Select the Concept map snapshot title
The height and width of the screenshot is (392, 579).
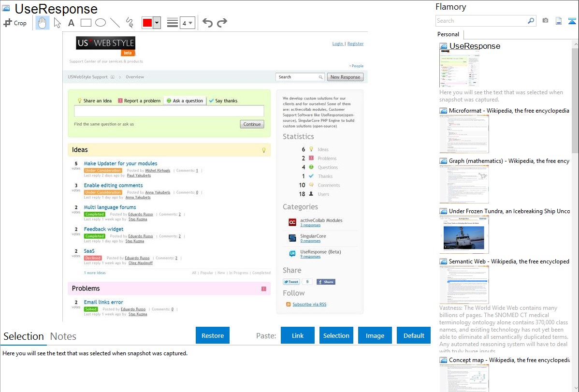coord(509,360)
